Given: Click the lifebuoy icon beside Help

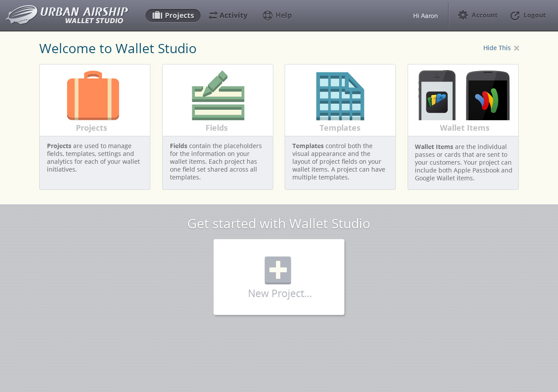Looking at the screenshot, I should (268, 16).
